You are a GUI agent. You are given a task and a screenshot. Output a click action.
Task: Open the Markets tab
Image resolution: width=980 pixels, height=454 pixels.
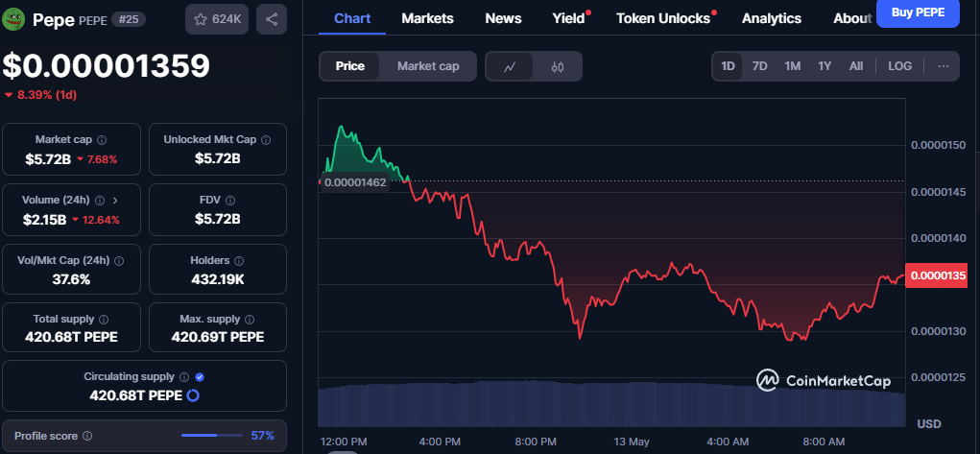[x=427, y=18]
